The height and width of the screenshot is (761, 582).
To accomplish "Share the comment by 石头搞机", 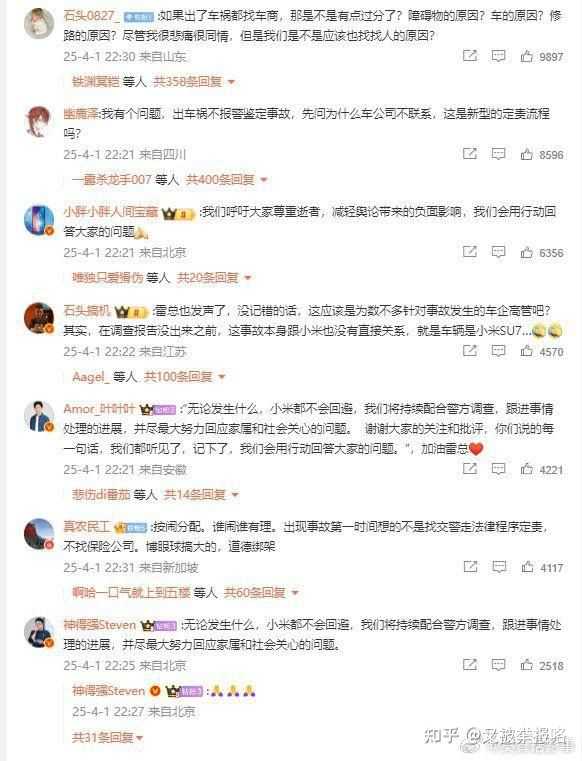I will [469, 350].
